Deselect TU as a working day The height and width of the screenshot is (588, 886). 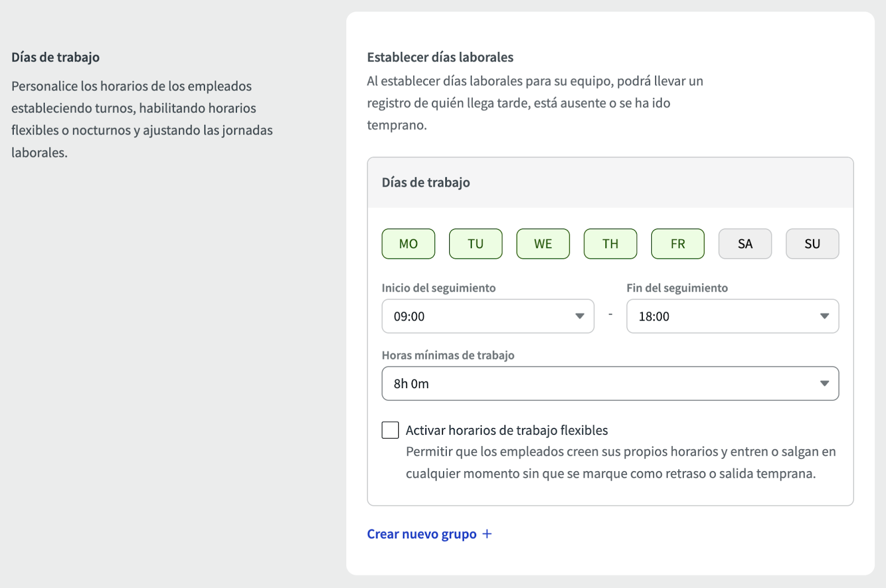[x=476, y=244]
